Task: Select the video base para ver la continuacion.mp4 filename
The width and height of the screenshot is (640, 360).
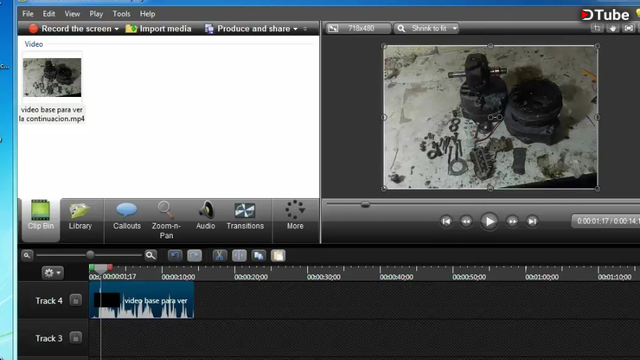Action: coord(52,114)
